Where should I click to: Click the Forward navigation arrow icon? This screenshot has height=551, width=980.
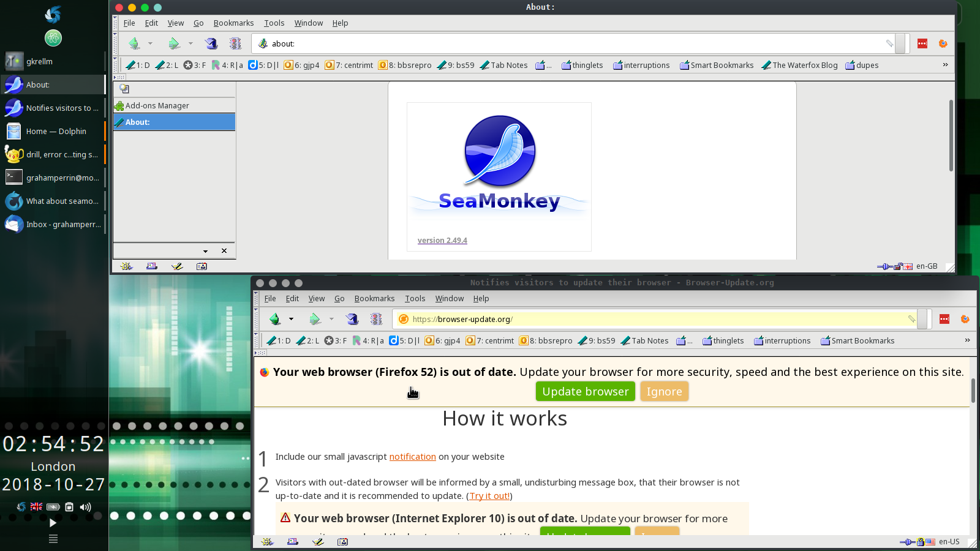pyautogui.click(x=173, y=43)
